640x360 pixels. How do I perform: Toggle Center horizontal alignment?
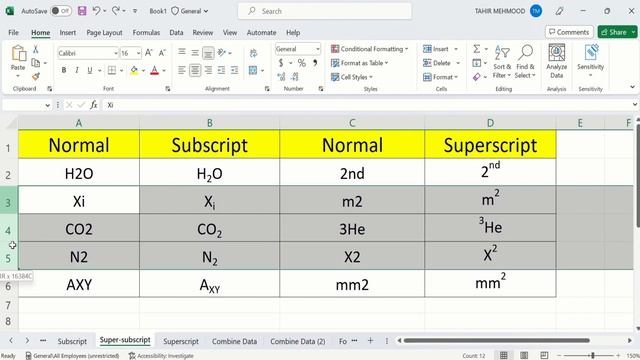(195, 70)
